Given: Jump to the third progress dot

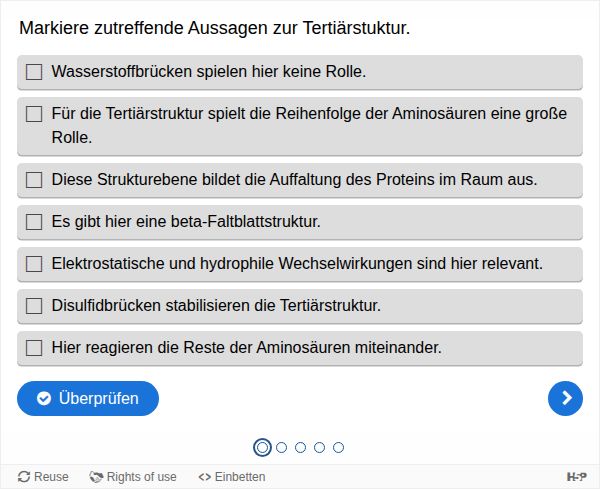Looking at the screenshot, I should click(300, 447).
